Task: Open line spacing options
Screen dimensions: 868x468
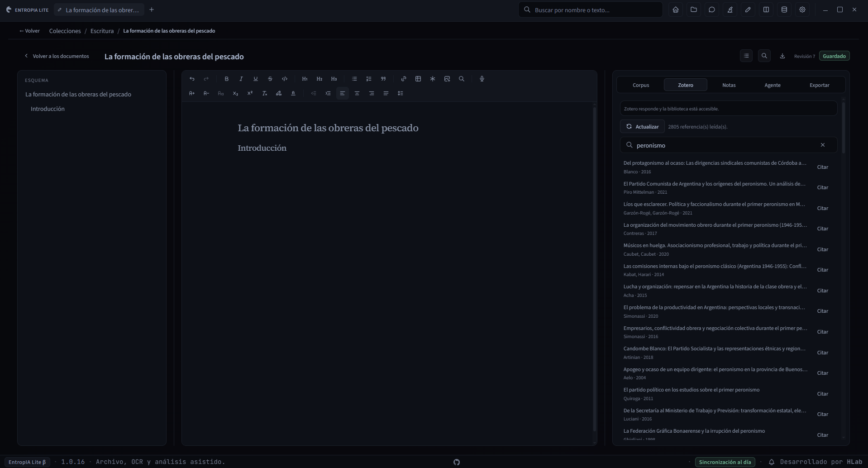Action: point(401,93)
